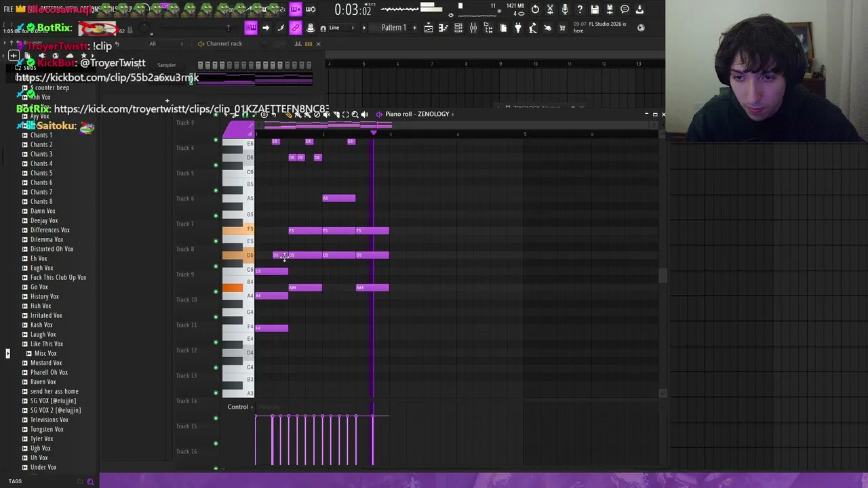Image resolution: width=868 pixels, height=488 pixels.
Task: Show the Channel rack view icon
Action: (x=458, y=28)
